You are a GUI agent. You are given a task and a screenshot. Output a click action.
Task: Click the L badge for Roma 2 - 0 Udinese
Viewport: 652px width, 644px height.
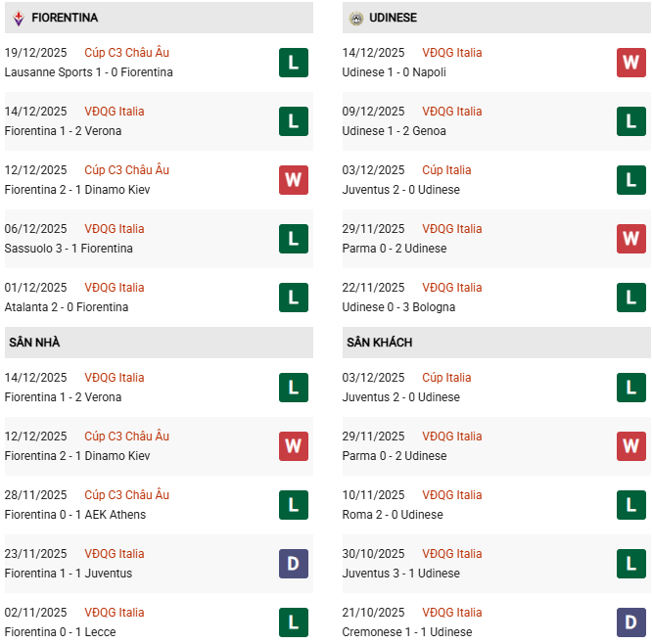pyautogui.click(x=631, y=505)
